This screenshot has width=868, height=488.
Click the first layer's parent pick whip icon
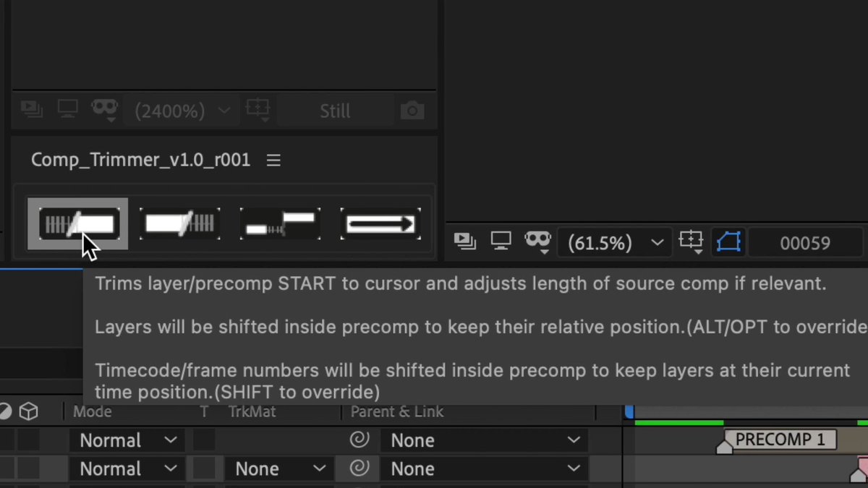359,440
